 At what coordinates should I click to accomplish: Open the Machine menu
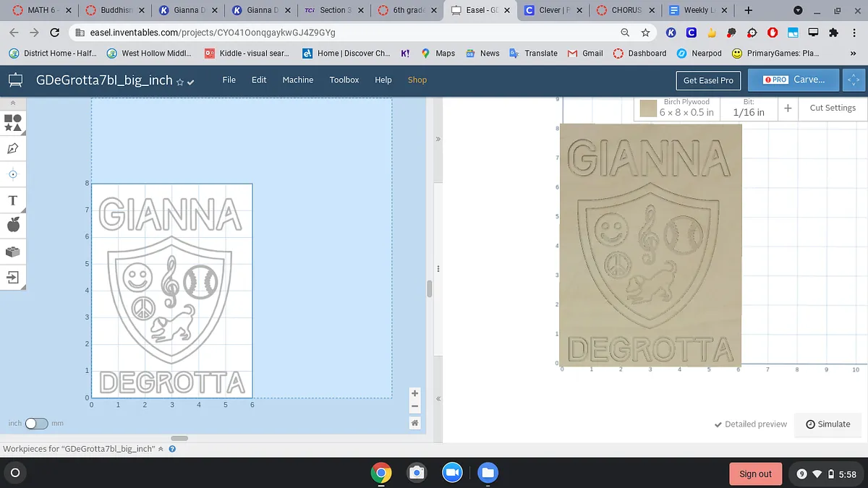click(298, 80)
